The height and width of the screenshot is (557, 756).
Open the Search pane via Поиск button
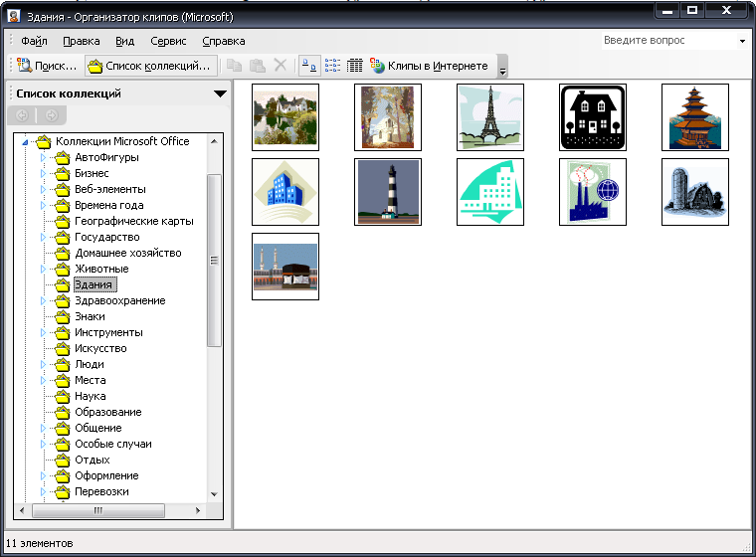(x=47, y=66)
